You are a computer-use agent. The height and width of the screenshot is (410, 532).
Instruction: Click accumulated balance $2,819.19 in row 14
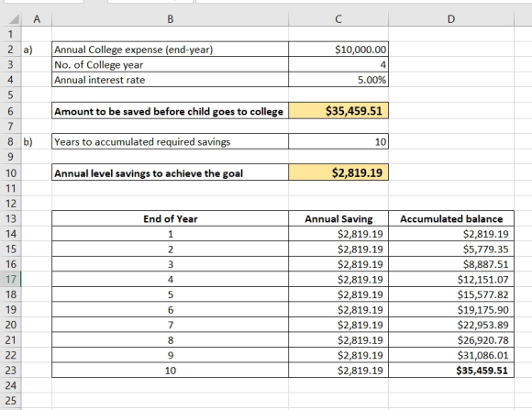(451, 234)
